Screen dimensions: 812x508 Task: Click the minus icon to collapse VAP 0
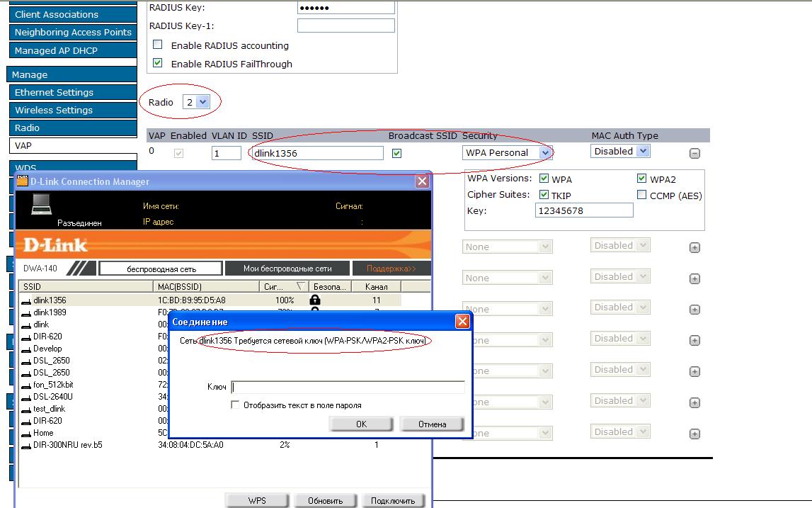[694, 153]
